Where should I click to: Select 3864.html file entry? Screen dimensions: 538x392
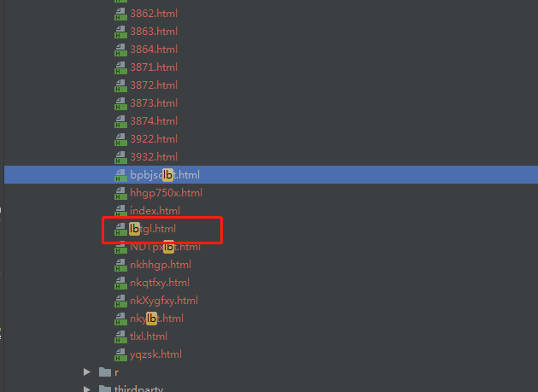click(x=154, y=50)
